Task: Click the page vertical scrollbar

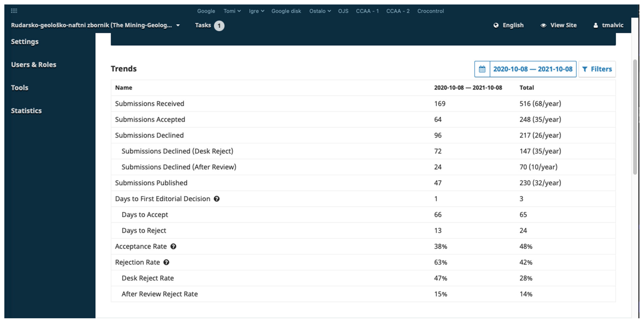Action: (635, 117)
